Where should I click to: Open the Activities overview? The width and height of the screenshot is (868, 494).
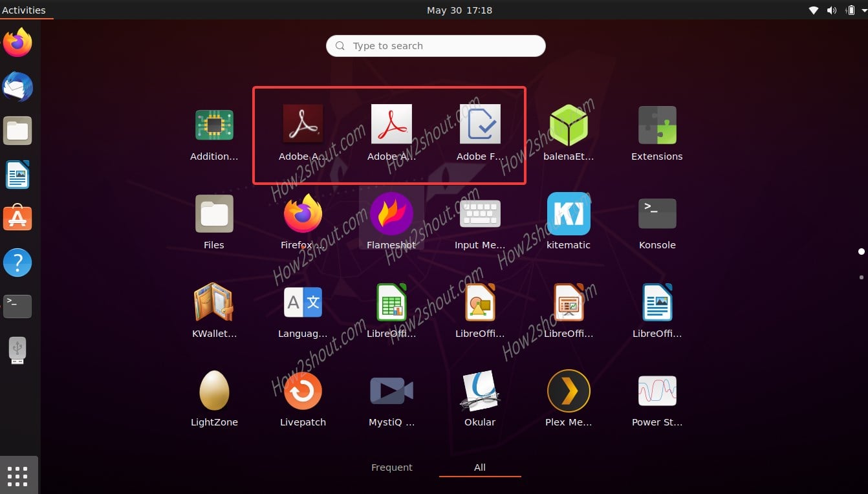click(23, 10)
